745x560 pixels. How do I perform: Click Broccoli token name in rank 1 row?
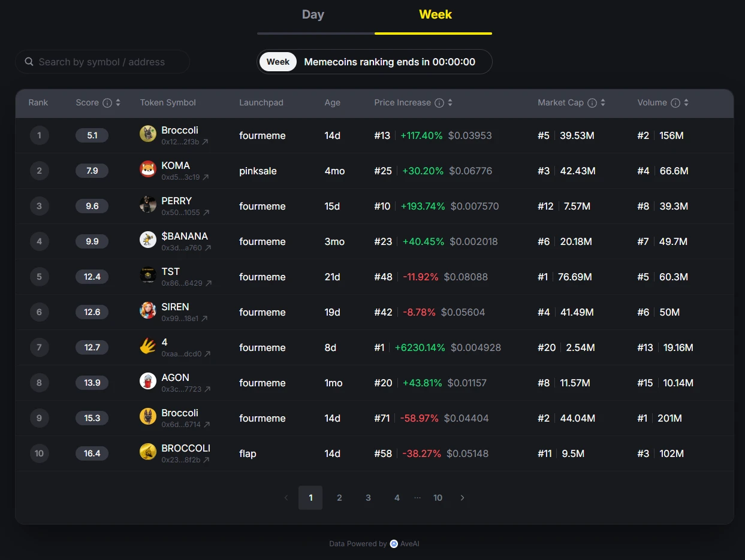coord(180,130)
